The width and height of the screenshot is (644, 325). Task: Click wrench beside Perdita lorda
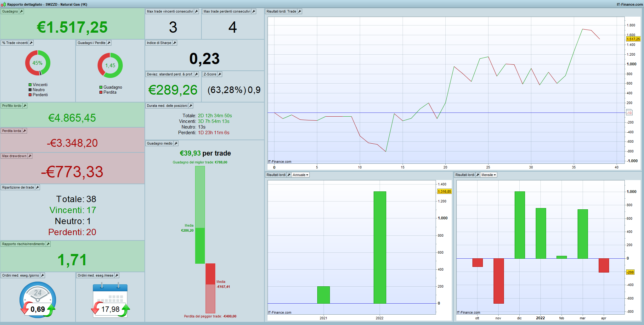25,131
